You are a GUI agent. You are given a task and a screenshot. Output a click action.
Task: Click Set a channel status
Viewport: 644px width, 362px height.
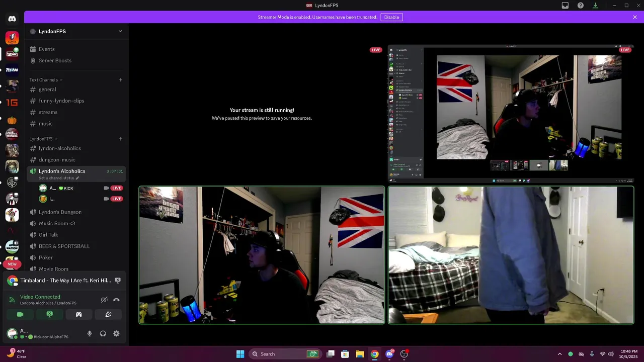tap(59, 178)
